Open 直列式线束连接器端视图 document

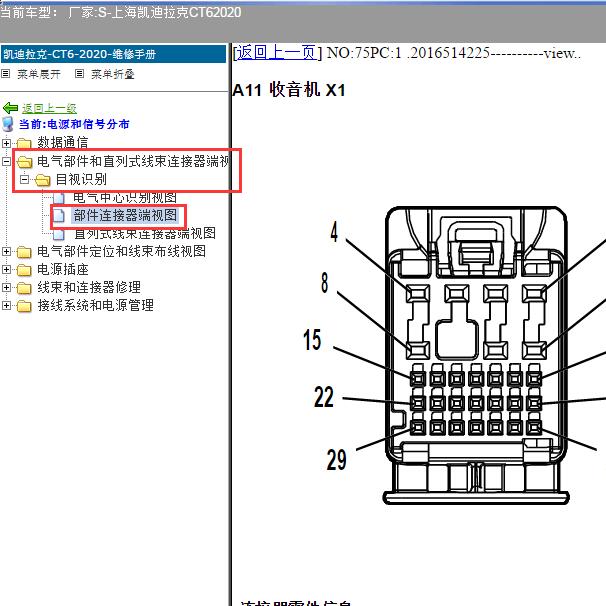click(x=145, y=233)
